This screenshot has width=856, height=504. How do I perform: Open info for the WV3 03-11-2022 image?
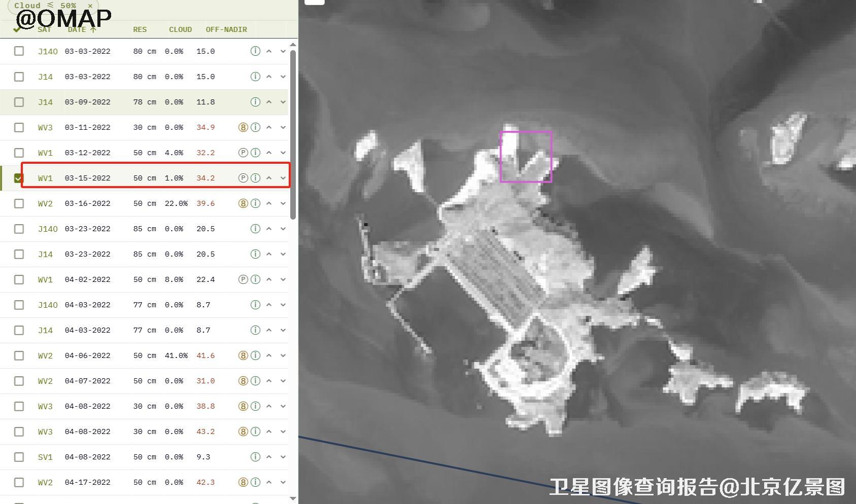[256, 127]
